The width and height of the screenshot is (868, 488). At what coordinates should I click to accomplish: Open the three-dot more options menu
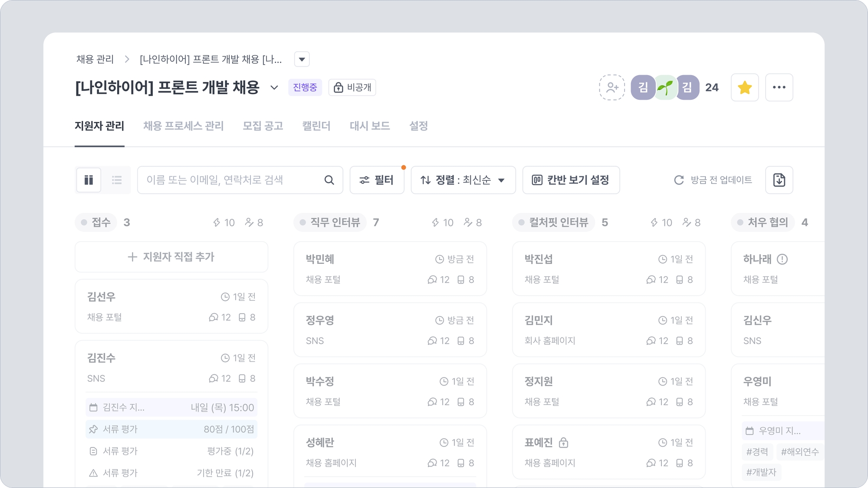(779, 88)
